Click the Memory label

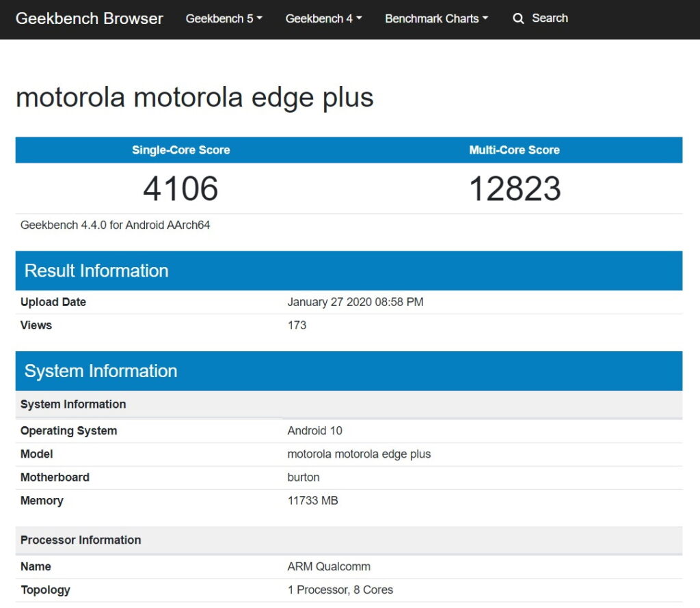42,501
